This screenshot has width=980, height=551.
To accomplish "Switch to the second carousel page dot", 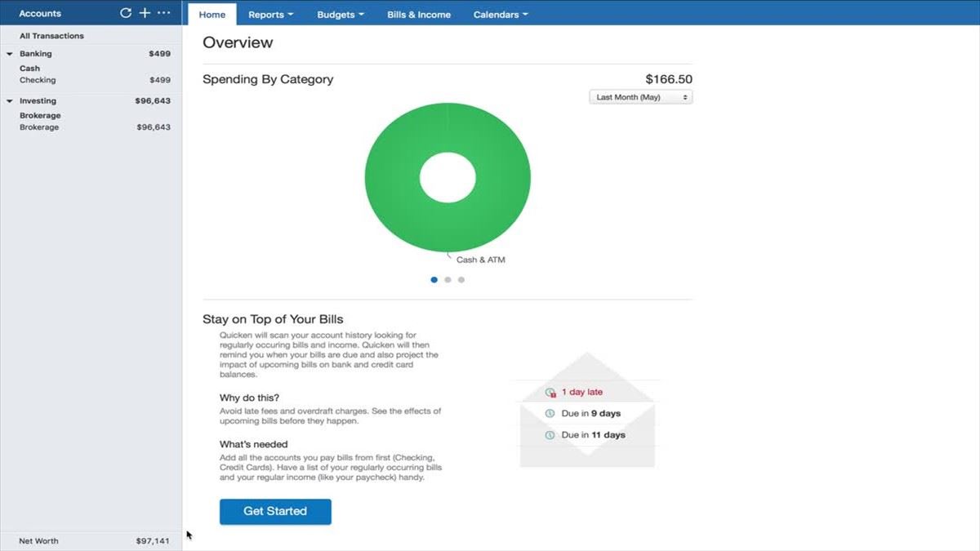I will coord(448,280).
